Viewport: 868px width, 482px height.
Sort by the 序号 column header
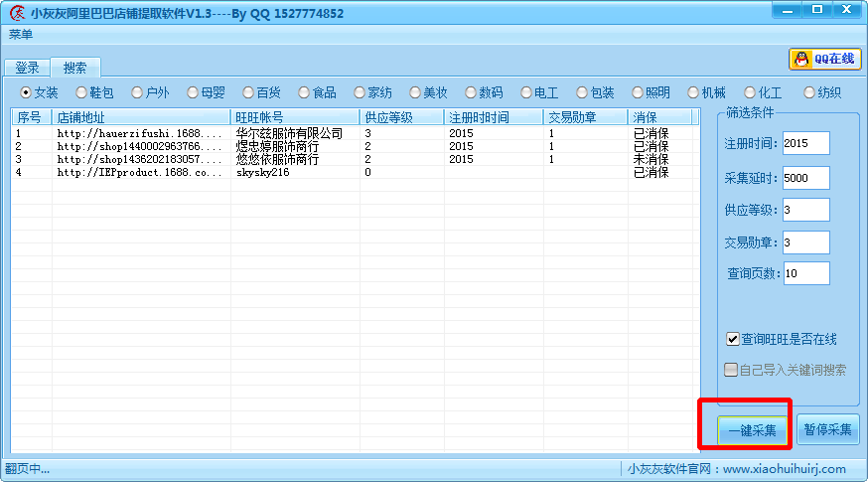32,117
